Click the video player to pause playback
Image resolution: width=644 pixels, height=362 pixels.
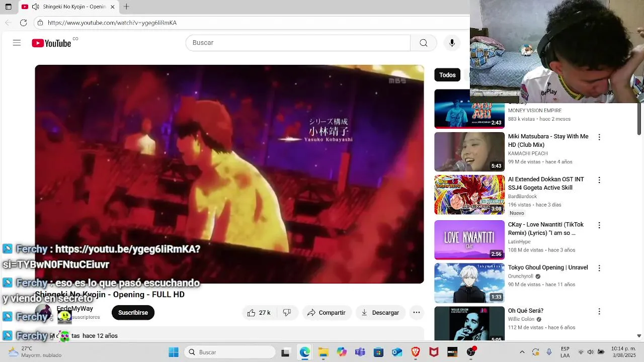[229, 174]
